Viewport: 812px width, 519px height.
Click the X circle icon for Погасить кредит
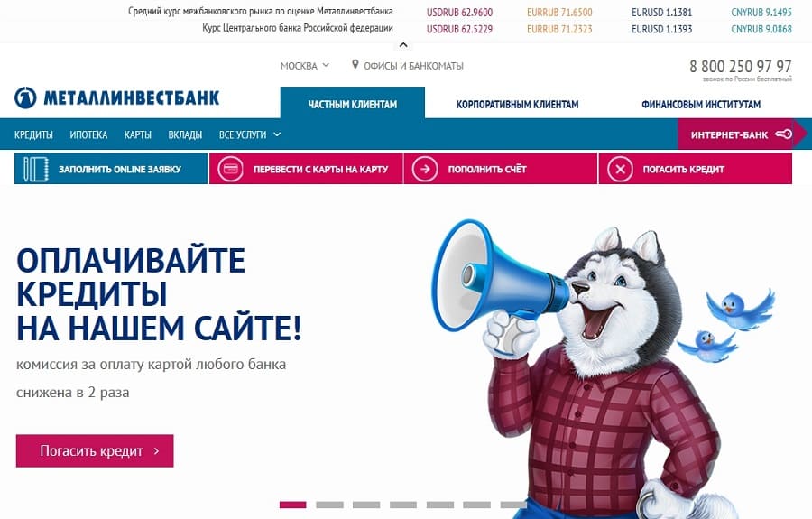tap(620, 169)
